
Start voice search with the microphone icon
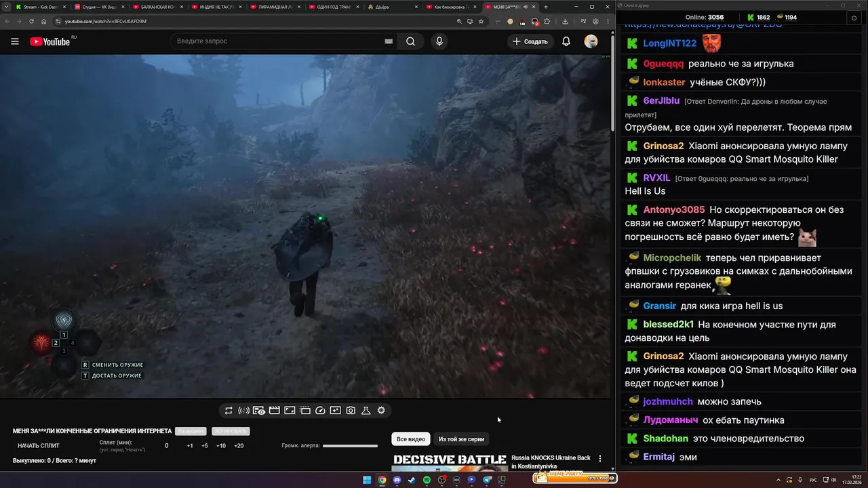click(439, 41)
